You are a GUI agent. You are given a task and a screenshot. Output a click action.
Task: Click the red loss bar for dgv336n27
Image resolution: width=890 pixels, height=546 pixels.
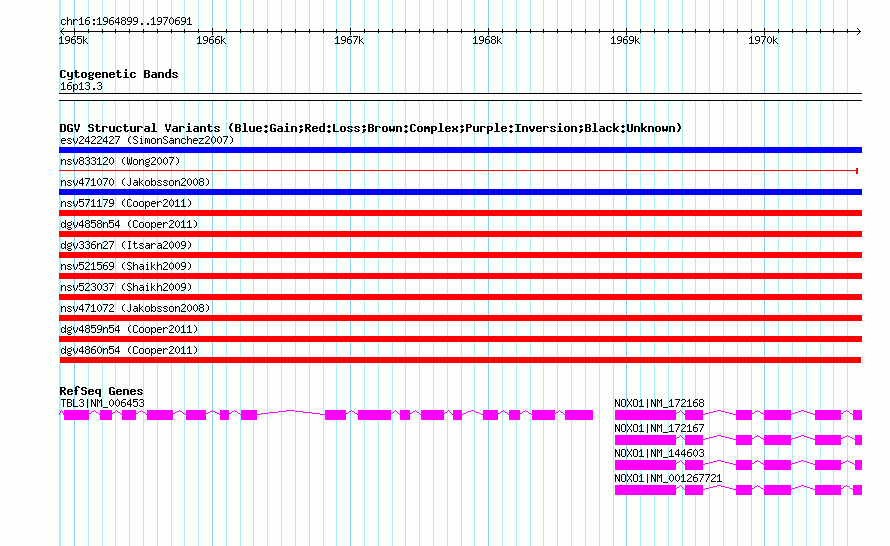click(460, 255)
